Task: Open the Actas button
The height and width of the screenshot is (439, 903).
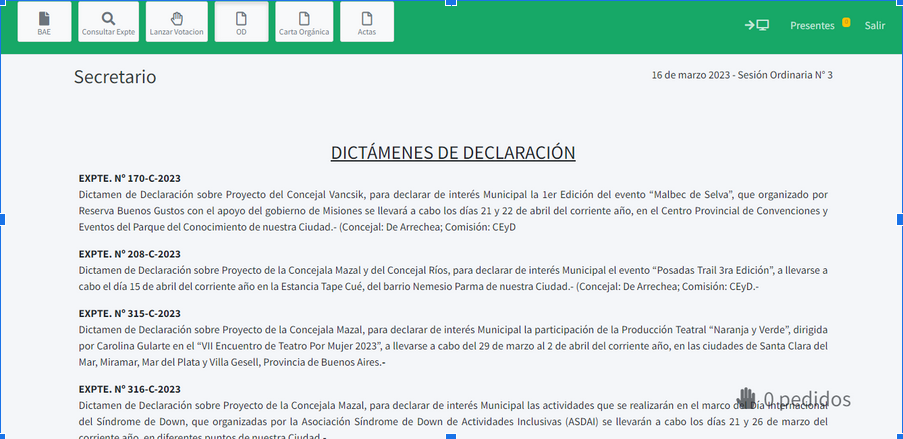Action: (367, 22)
